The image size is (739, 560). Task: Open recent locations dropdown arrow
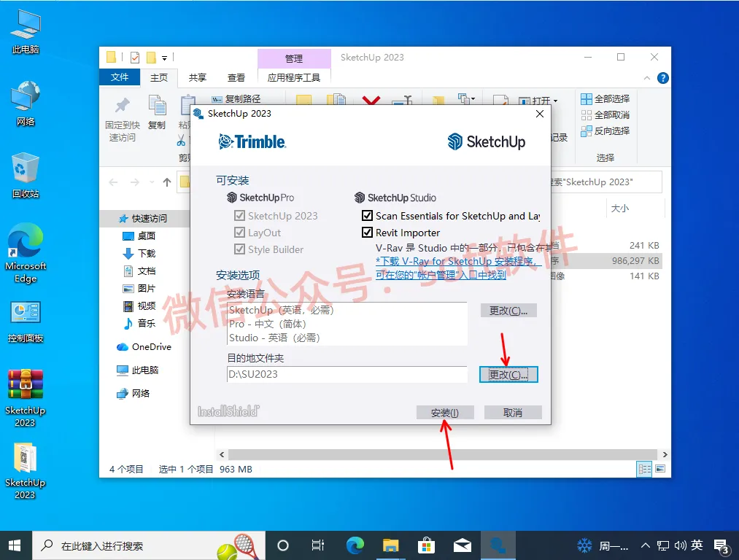[x=152, y=182]
